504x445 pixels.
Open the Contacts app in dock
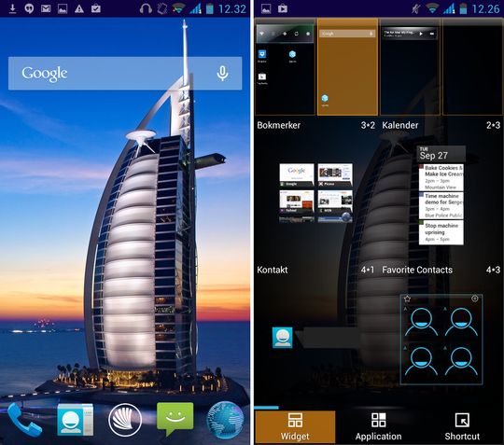pos(76,420)
